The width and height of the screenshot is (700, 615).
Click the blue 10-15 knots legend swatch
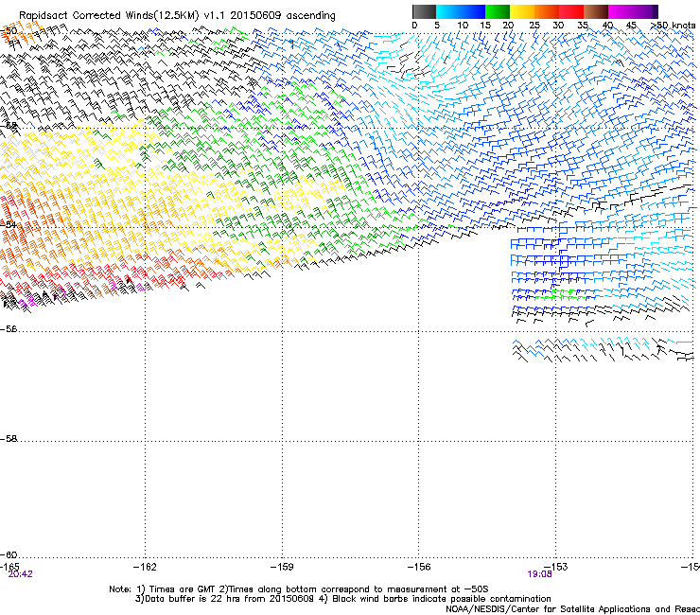(x=473, y=11)
